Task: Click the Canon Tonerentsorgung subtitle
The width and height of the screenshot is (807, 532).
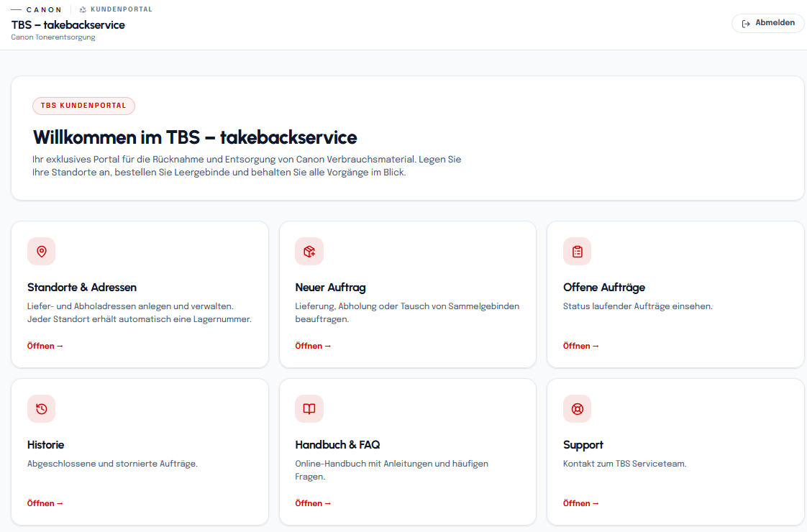Action: (53, 37)
